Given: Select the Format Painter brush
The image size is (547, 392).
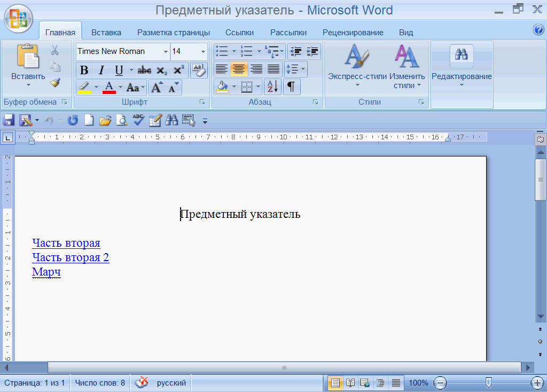Looking at the screenshot, I should pyautogui.click(x=55, y=82).
